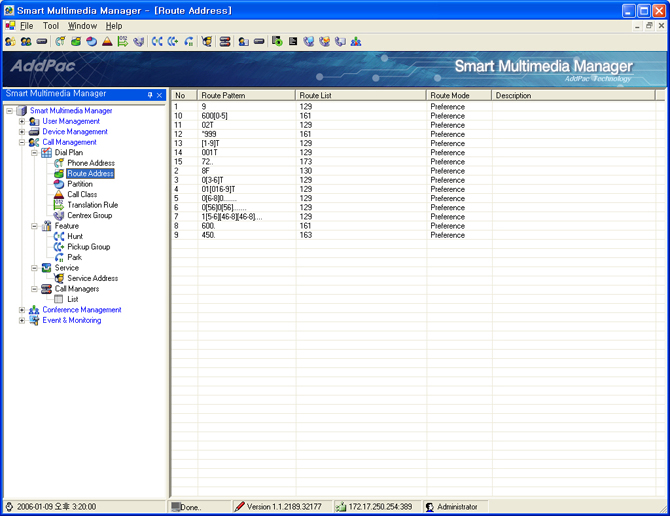Expand the User Management tree node
This screenshot has width=670, height=516.
[22, 121]
